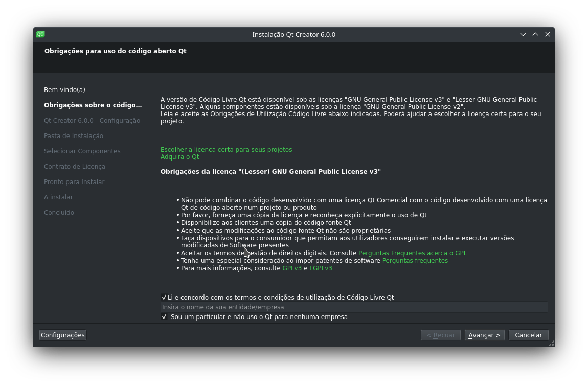588x386 pixels.
Task: Open the patents Perguntas frequentes link
Action: (x=415, y=261)
